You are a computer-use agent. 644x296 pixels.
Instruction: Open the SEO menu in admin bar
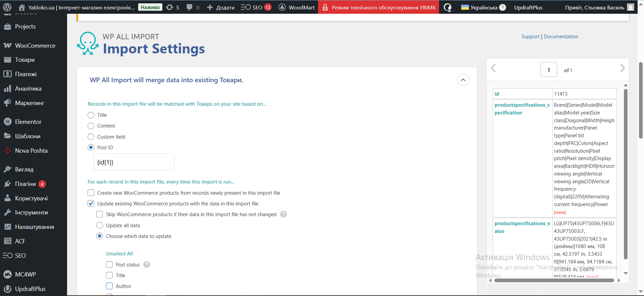coord(256,7)
